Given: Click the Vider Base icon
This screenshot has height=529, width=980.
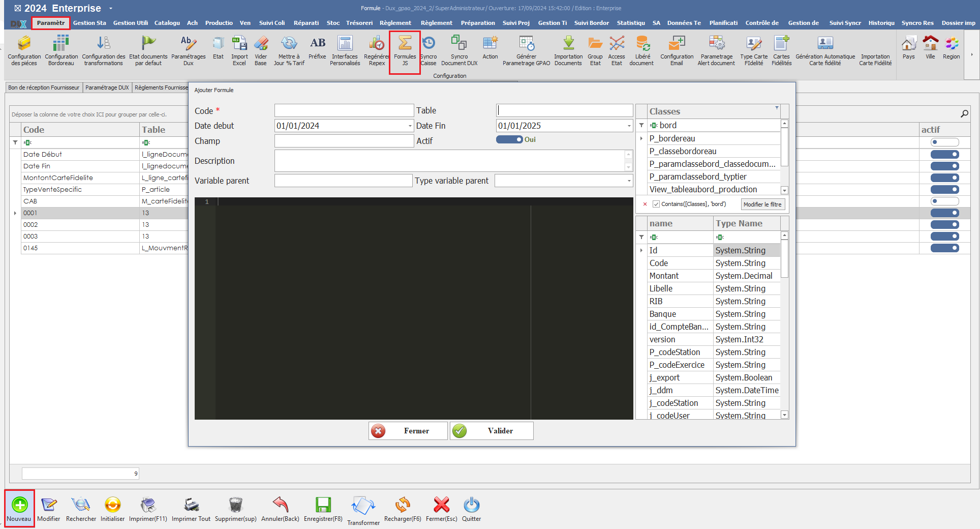Looking at the screenshot, I should (261, 51).
